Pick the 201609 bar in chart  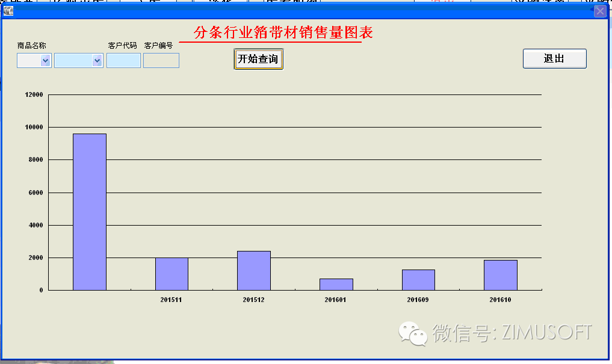tap(418, 280)
